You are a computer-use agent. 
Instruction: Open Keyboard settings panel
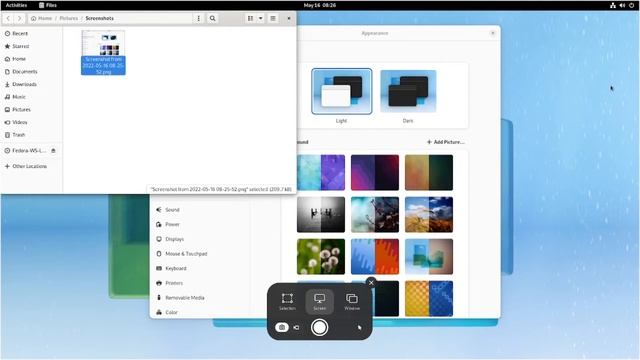pyautogui.click(x=200, y=269)
